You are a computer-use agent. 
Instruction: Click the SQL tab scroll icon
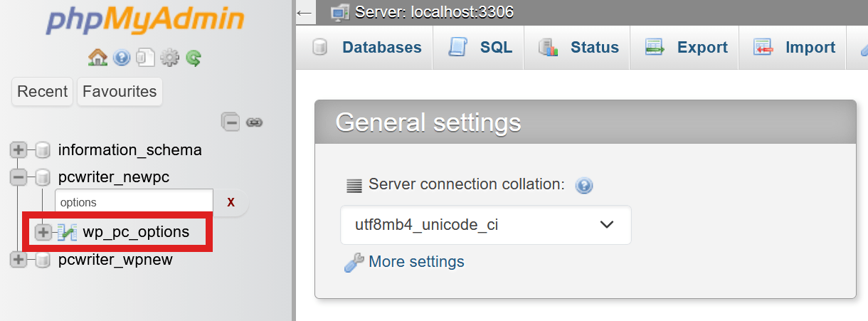click(x=457, y=48)
